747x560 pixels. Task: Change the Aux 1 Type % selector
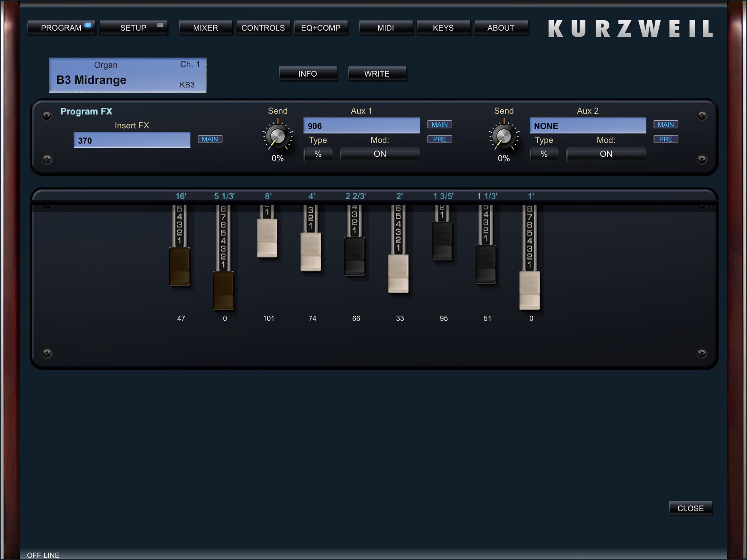(318, 154)
